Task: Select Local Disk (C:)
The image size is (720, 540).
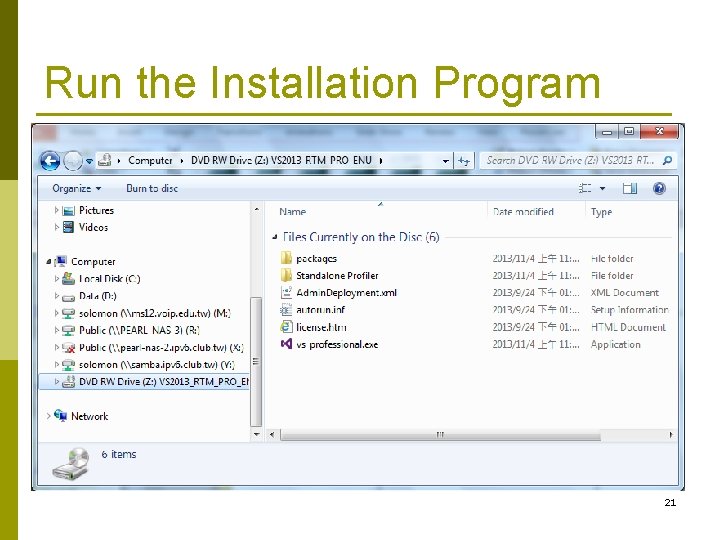Action: click(109, 279)
